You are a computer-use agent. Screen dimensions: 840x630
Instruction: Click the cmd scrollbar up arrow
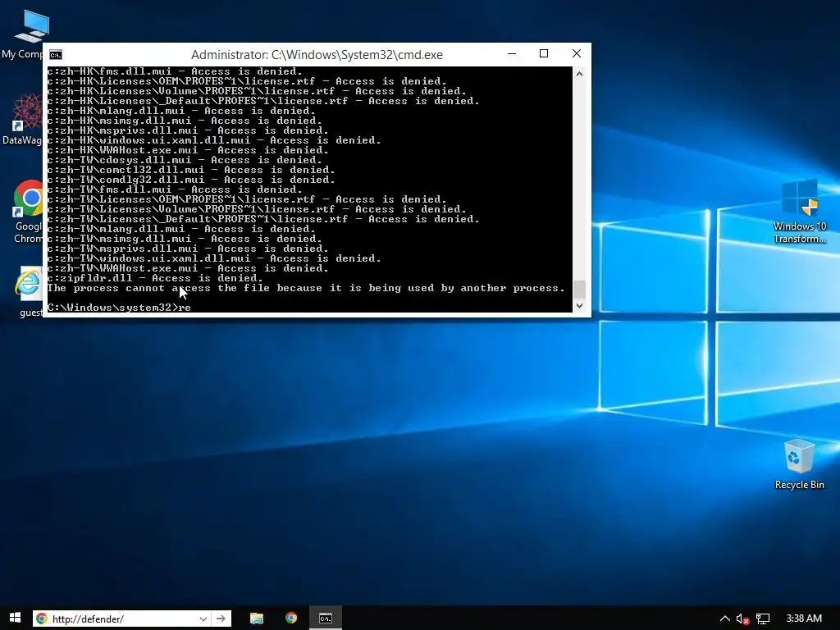pos(579,74)
